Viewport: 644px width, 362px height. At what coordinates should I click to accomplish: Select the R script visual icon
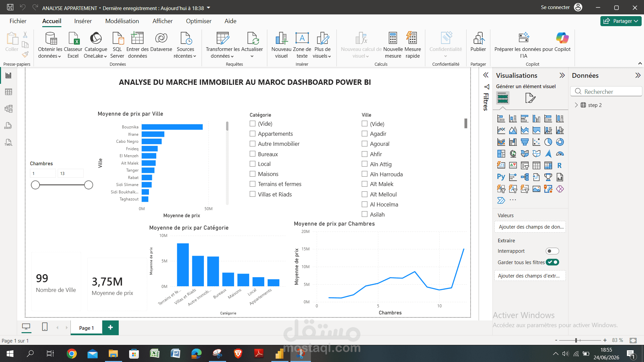(x=560, y=165)
